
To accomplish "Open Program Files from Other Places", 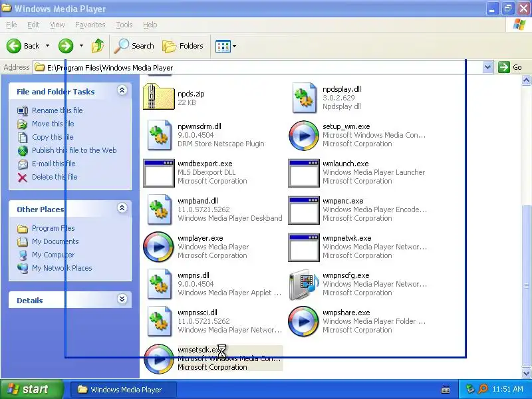I will point(53,228).
